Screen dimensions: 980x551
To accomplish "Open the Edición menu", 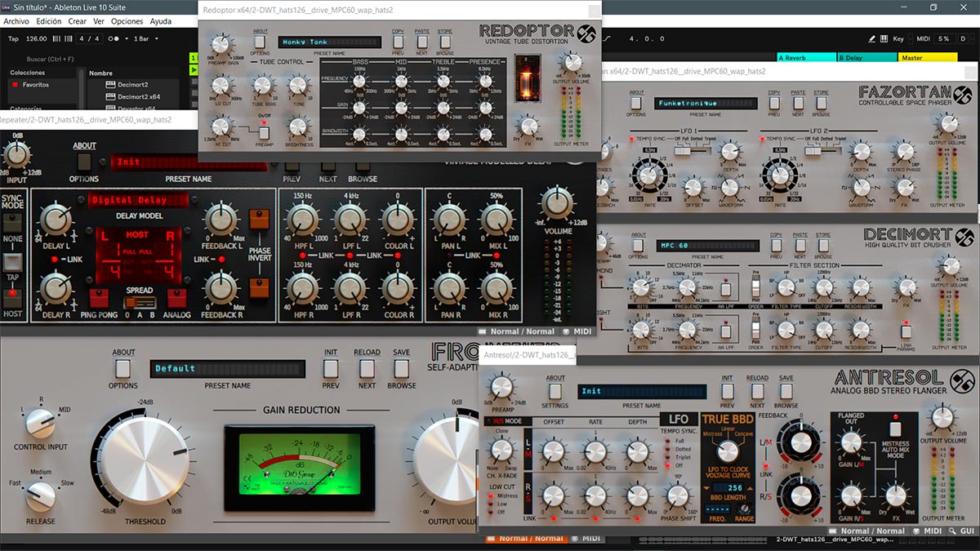I will pyautogui.click(x=48, y=21).
